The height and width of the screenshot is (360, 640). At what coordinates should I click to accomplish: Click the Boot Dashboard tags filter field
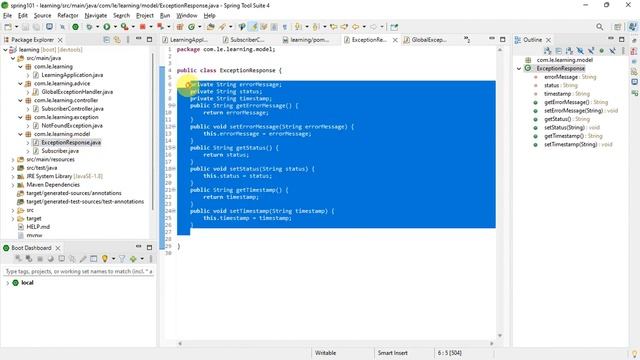coord(79,271)
